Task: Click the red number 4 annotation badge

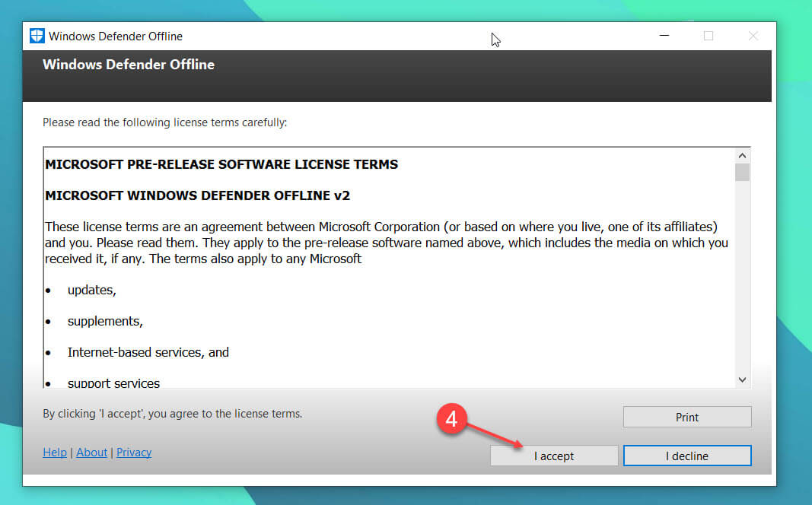Action: click(451, 420)
